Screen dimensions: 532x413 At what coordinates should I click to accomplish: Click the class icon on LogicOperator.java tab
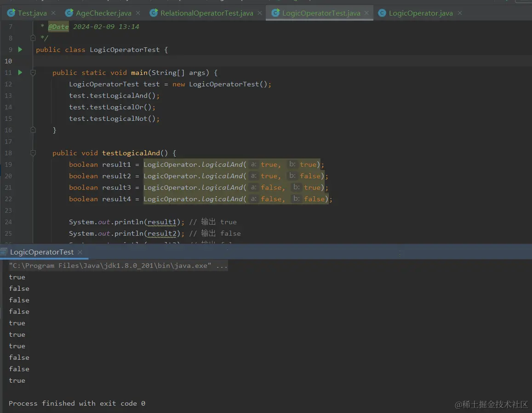pyautogui.click(x=382, y=13)
